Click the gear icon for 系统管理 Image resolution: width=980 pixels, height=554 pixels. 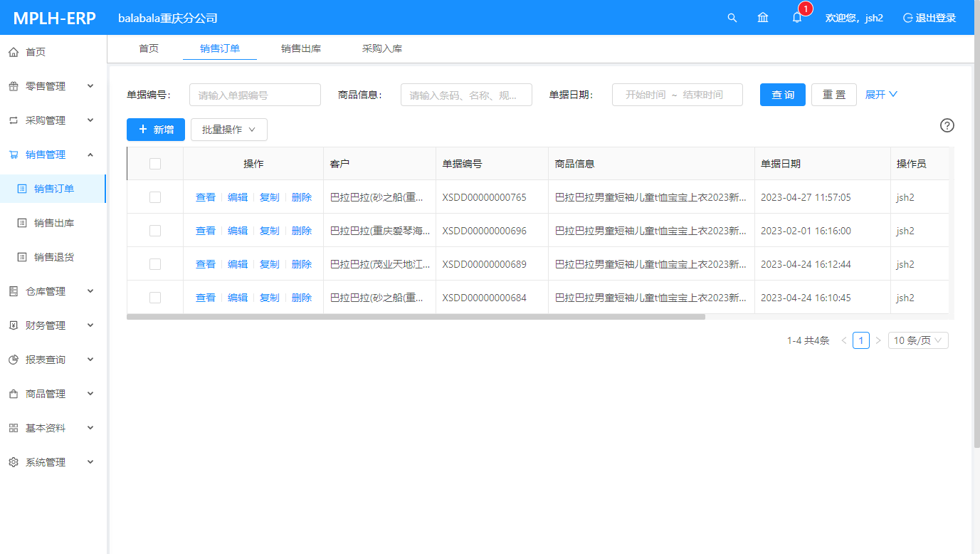point(14,462)
